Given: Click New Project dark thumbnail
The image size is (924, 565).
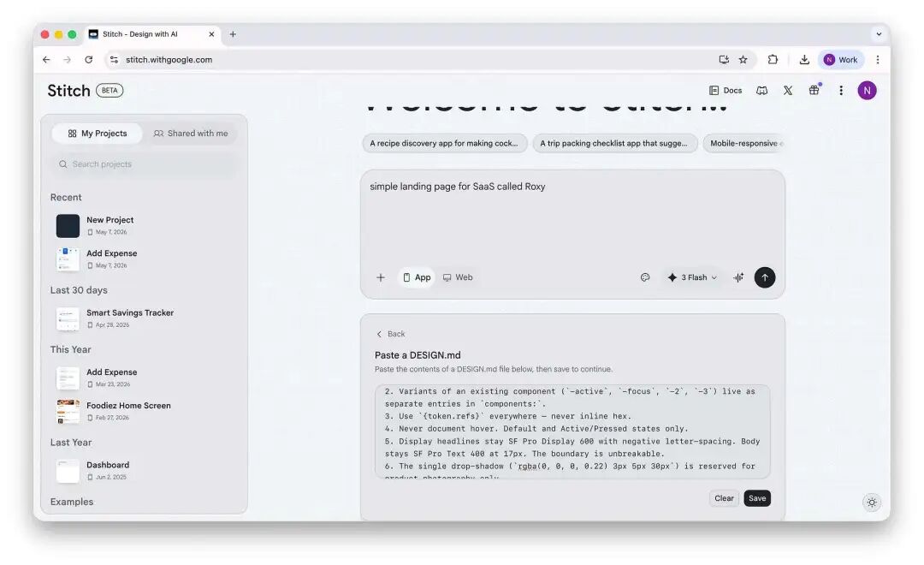Looking at the screenshot, I should 68,226.
